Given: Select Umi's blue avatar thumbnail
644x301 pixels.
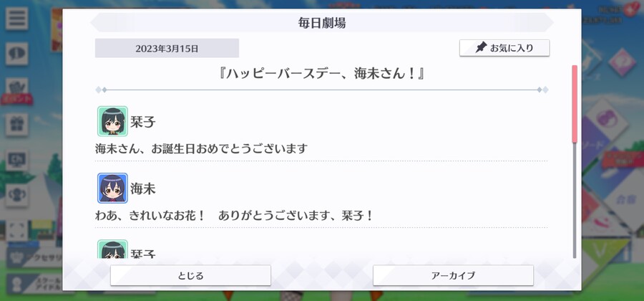Looking at the screenshot, I should [112, 188].
